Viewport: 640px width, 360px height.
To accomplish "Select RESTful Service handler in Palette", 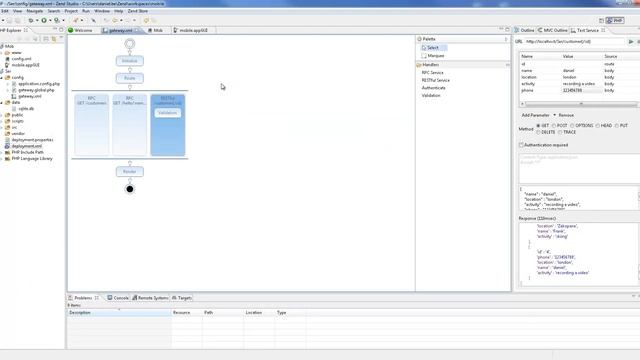I will tap(436, 80).
